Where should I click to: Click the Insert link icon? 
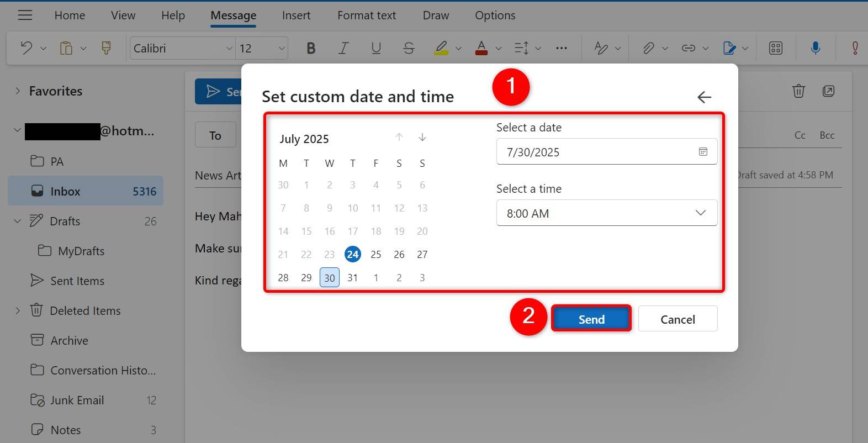688,48
